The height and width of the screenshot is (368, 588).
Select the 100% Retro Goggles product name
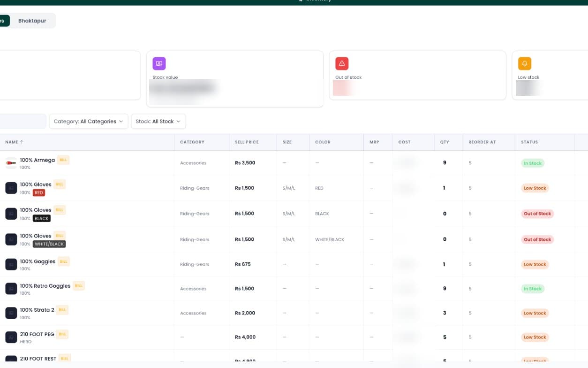[45, 286]
